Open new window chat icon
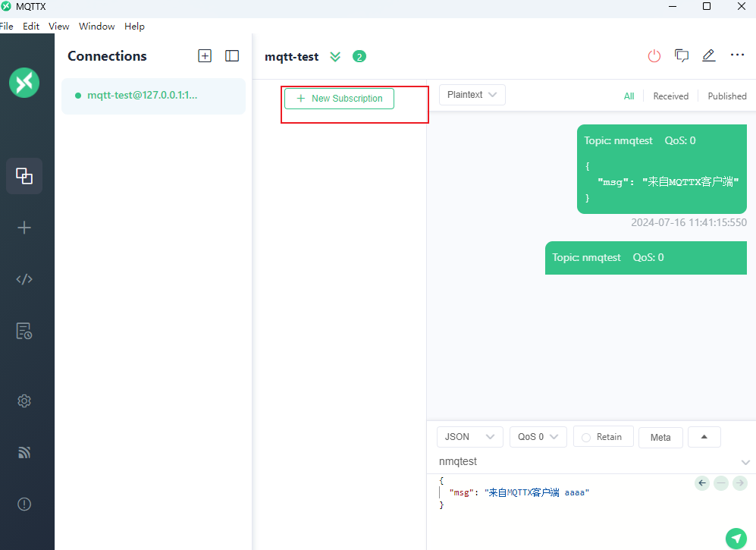The height and width of the screenshot is (550, 756). click(681, 56)
